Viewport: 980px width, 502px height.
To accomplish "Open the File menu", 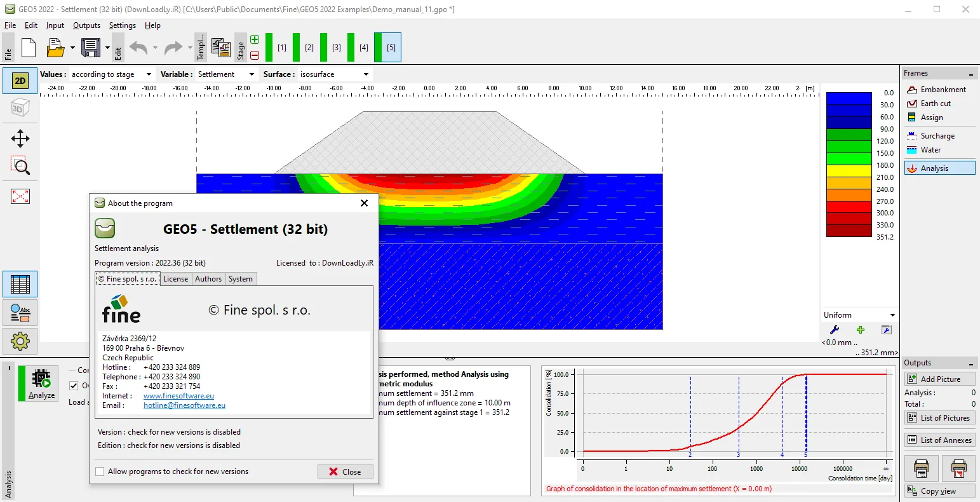I will 10,25.
